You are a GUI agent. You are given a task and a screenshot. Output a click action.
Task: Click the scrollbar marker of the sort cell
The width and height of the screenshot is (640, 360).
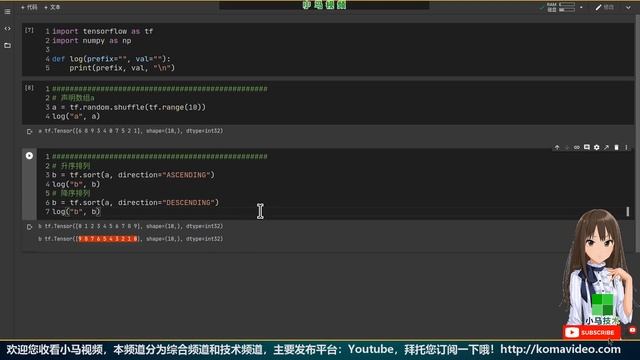tap(627, 211)
